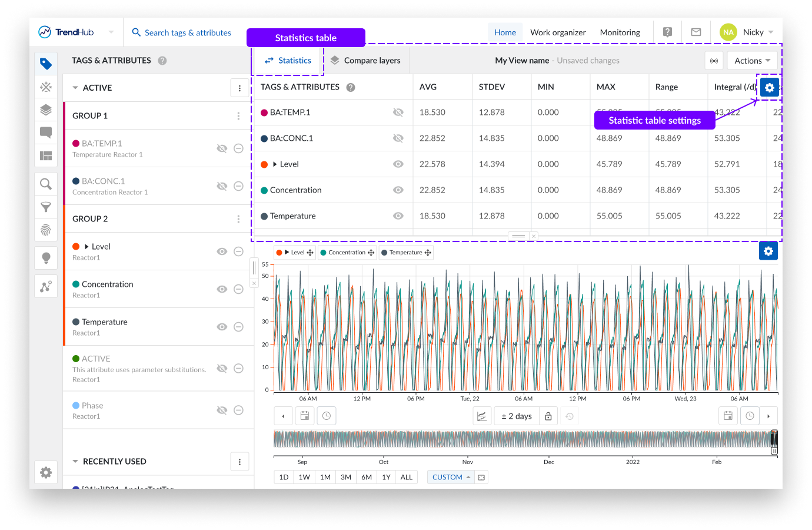Click the Search tags & attributes field

pos(187,32)
